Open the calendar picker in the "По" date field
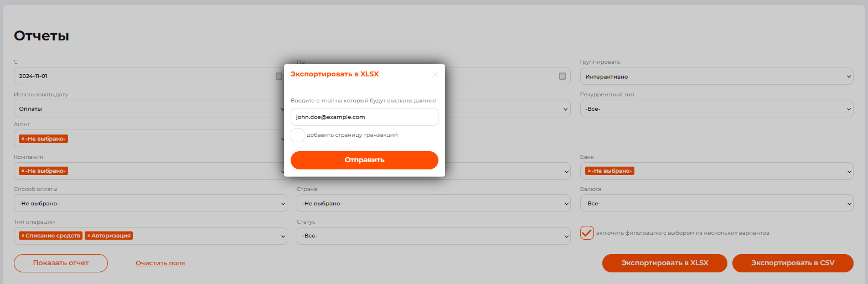The width and height of the screenshot is (868, 284). tap(562, 76)
